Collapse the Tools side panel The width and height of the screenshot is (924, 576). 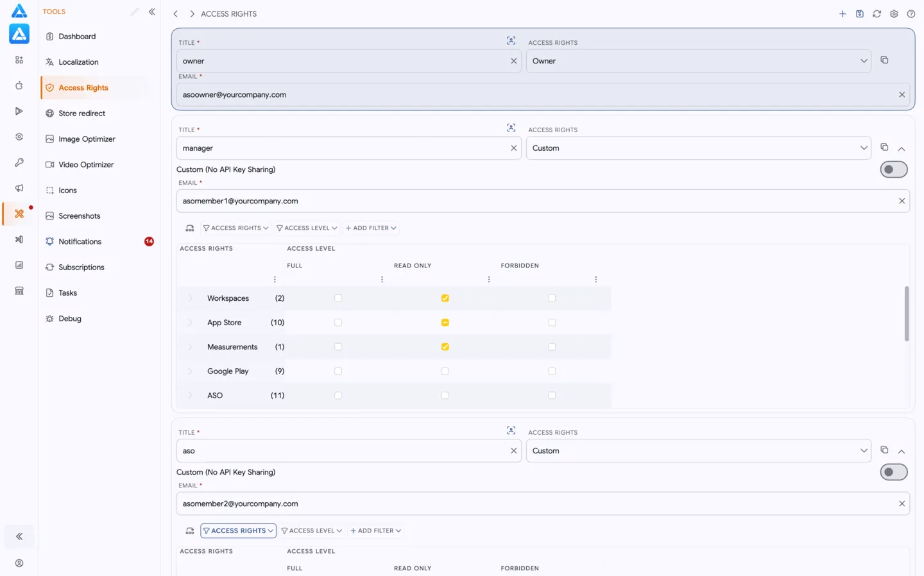[152, 12]
